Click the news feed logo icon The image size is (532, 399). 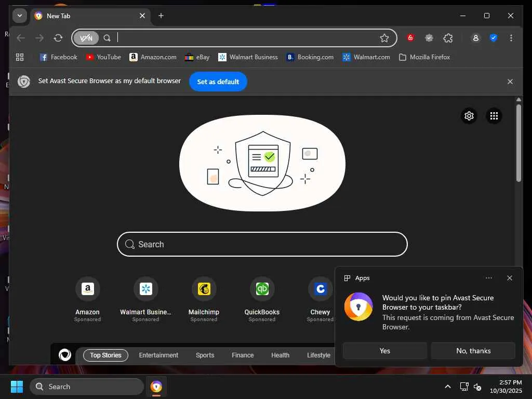click(65, 355)
